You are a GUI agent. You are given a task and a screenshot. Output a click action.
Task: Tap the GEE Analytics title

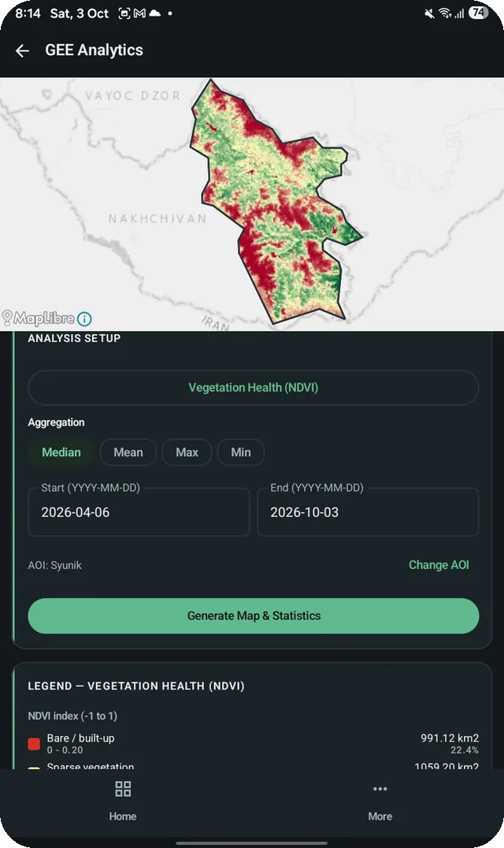tap(94, 50)
